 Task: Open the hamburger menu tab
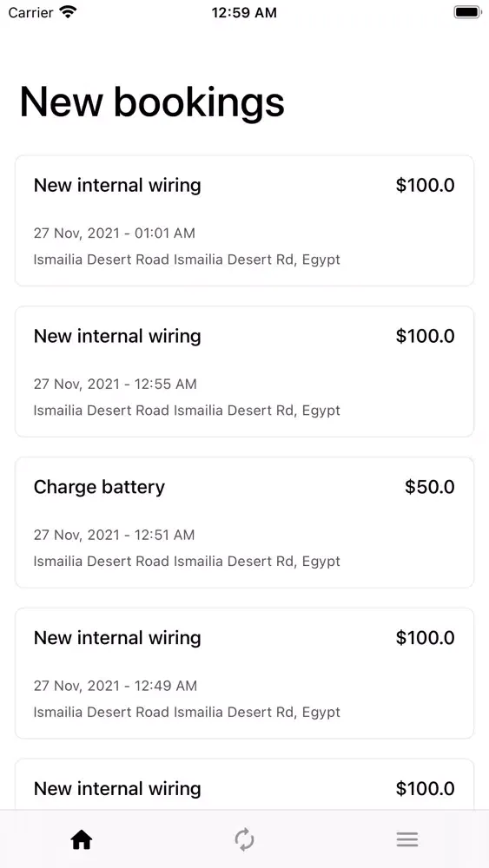[407, 840]
